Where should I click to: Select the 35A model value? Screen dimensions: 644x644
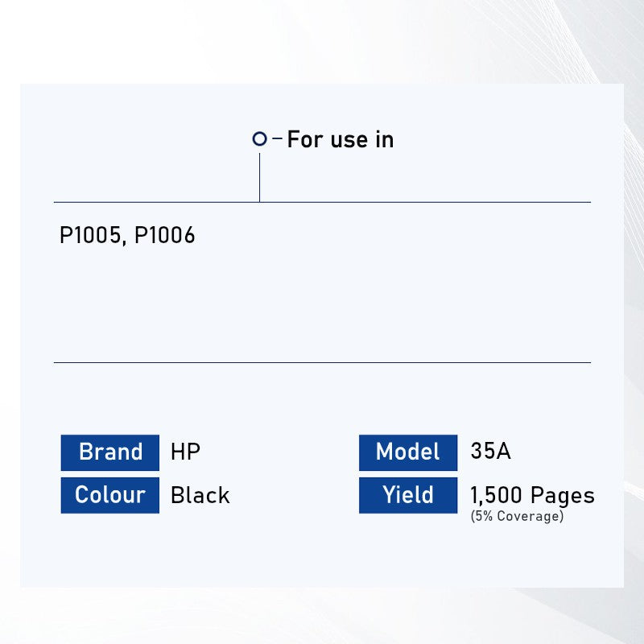(x=490, y=452)
